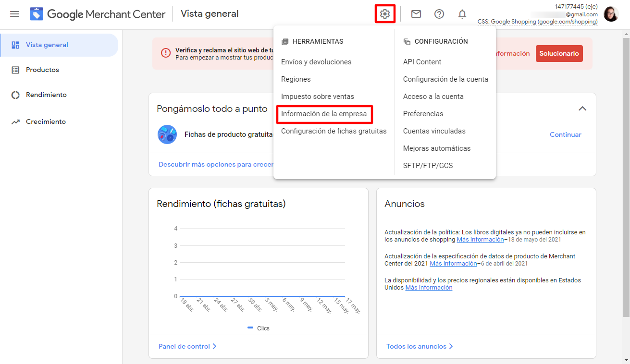The width and height of the screenshot is (630, 364).
Task: Open the help question mark icon
Action: [439, 14]
